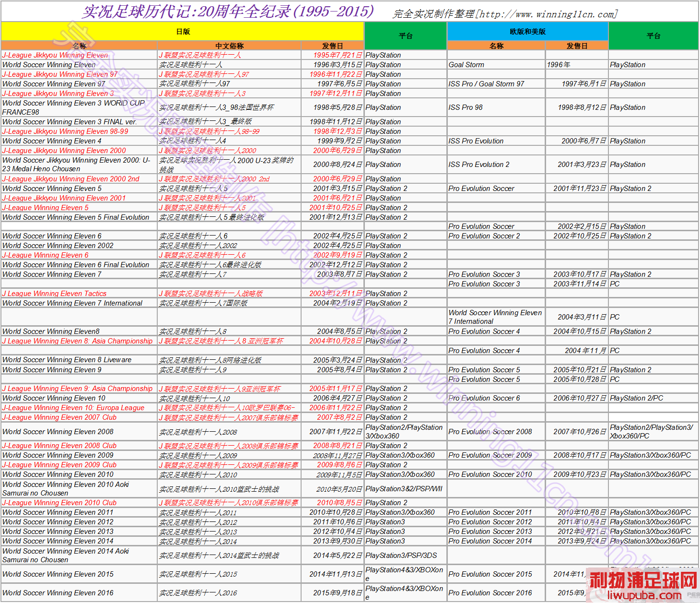Select release date 2015年9月18日
The width and height of the screenshot is (700, 603).
332,593
